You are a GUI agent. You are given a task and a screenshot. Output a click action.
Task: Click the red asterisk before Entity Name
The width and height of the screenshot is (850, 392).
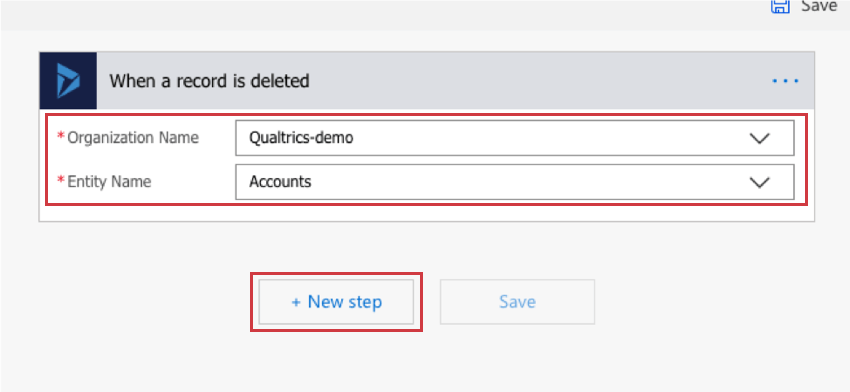(x=61, y=179)
